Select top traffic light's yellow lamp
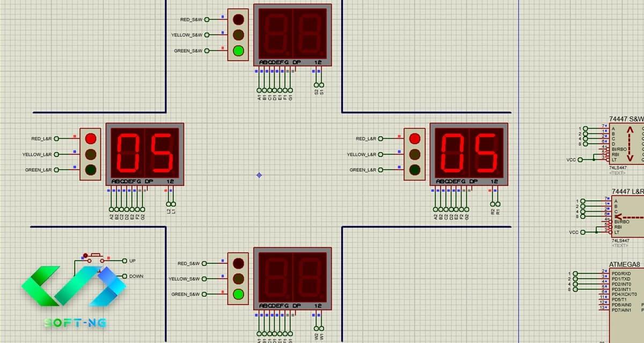Screen dimensions: 644x343 (x=238, y=35)
